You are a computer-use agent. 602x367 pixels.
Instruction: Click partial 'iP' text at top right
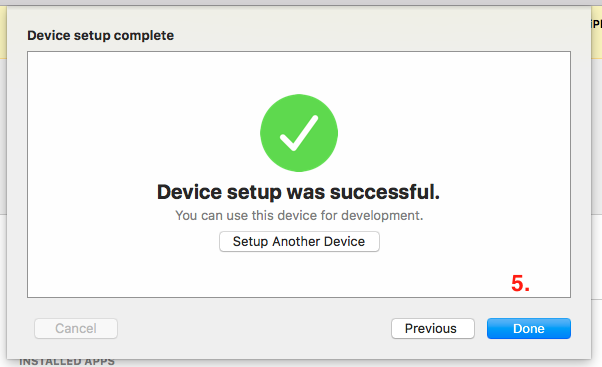pos(596,24)
